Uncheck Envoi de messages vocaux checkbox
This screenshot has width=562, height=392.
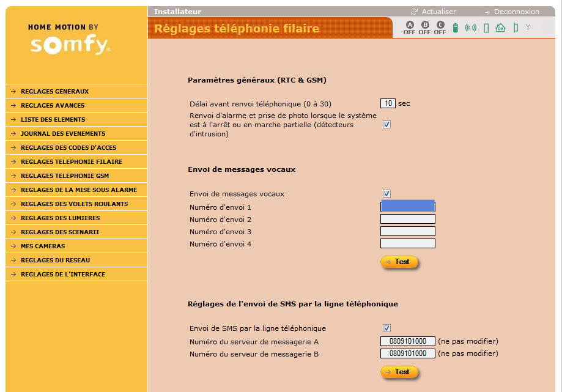point(386,194)
